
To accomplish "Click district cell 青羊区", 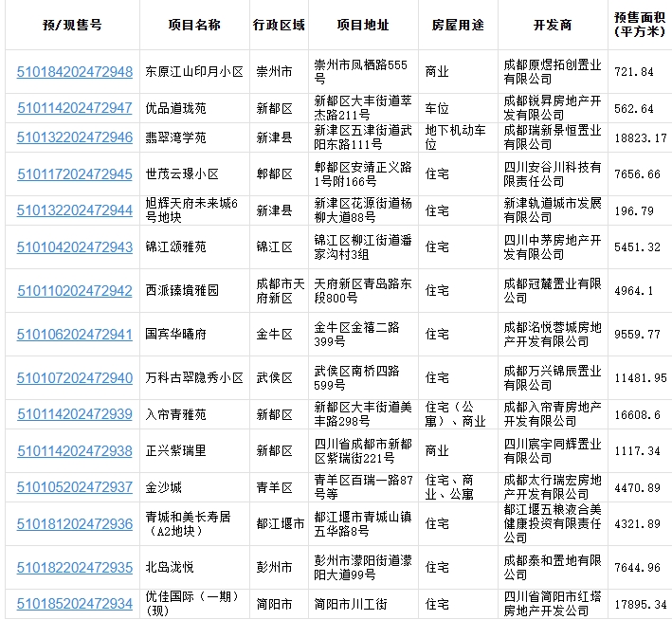I will pos(274,487).
